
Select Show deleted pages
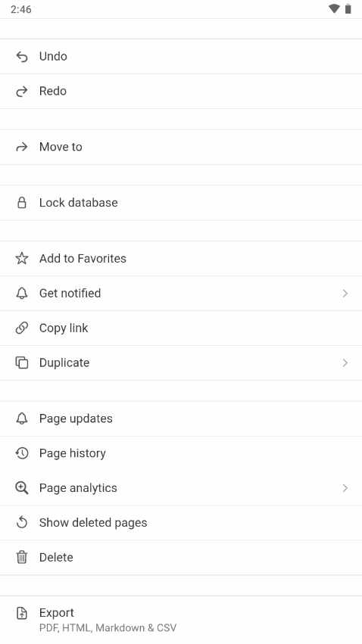coord(181,522)
